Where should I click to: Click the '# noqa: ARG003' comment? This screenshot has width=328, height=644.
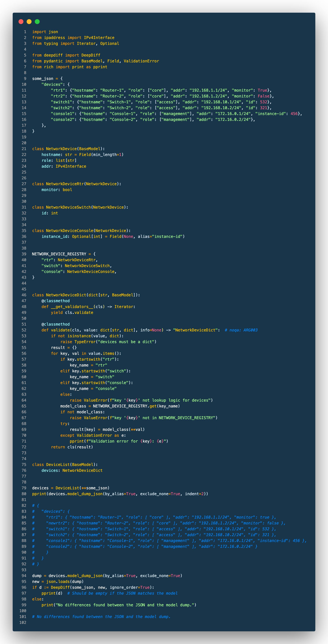[x=241, y=330]
